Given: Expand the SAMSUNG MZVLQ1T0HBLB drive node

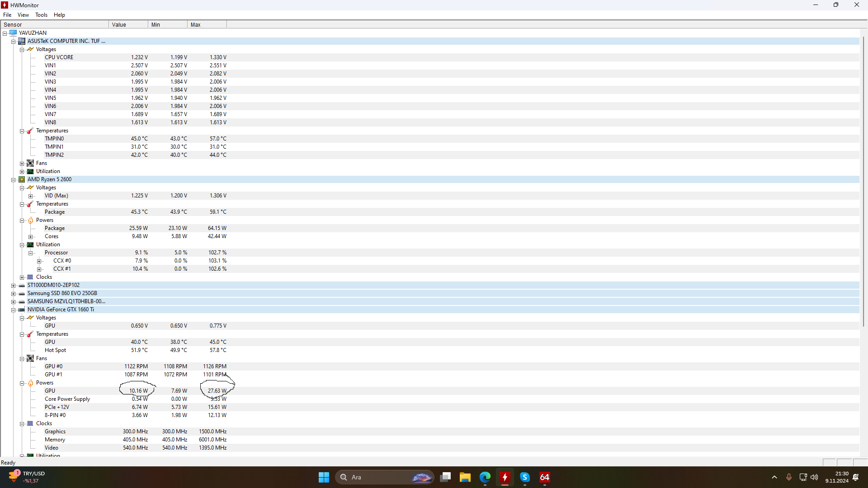Looking at the screenshot, I should [x=14, y=301].
